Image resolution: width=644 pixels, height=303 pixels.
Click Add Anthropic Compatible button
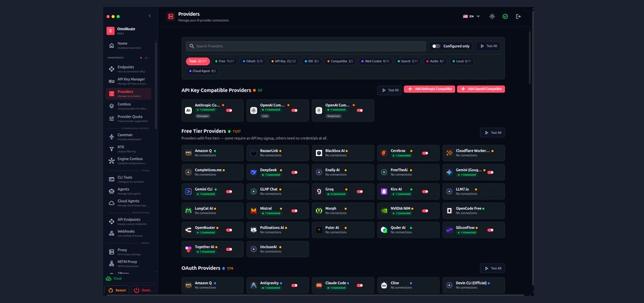pyautogui.click(x=429, y=89)
